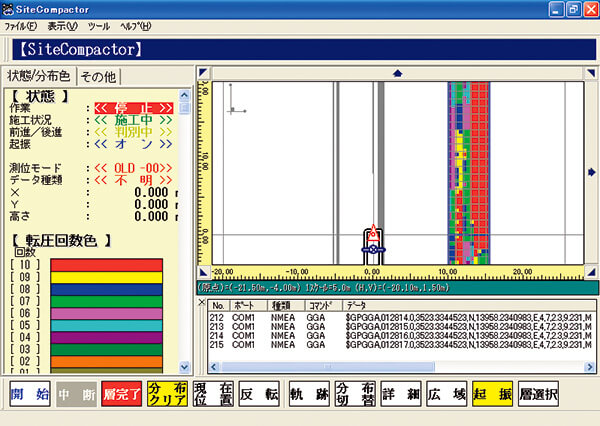Click the dark green swatch for count 03
600x426 pixels.
point(107,349)
